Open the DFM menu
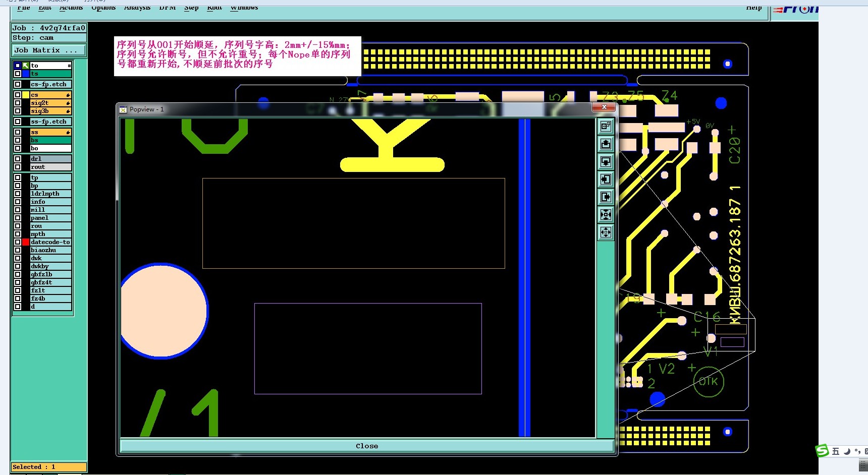Screen dimensions: 868x475 click(168, 8)
